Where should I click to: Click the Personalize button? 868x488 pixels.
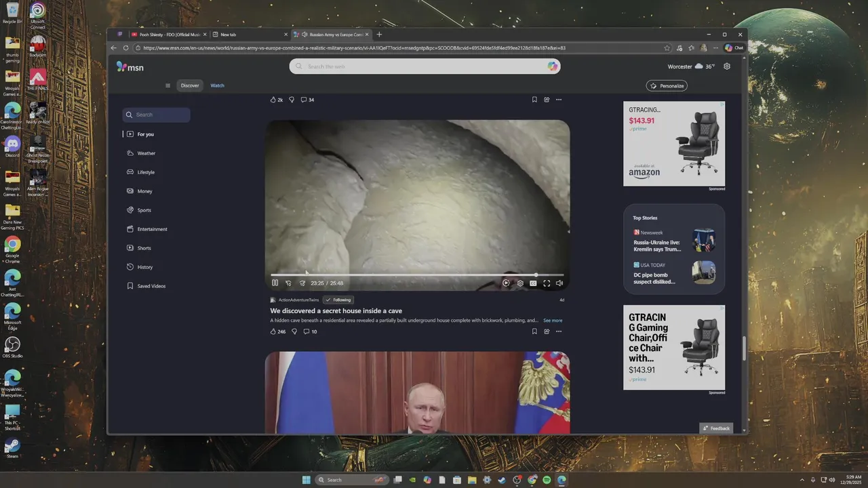coord(667,86)
